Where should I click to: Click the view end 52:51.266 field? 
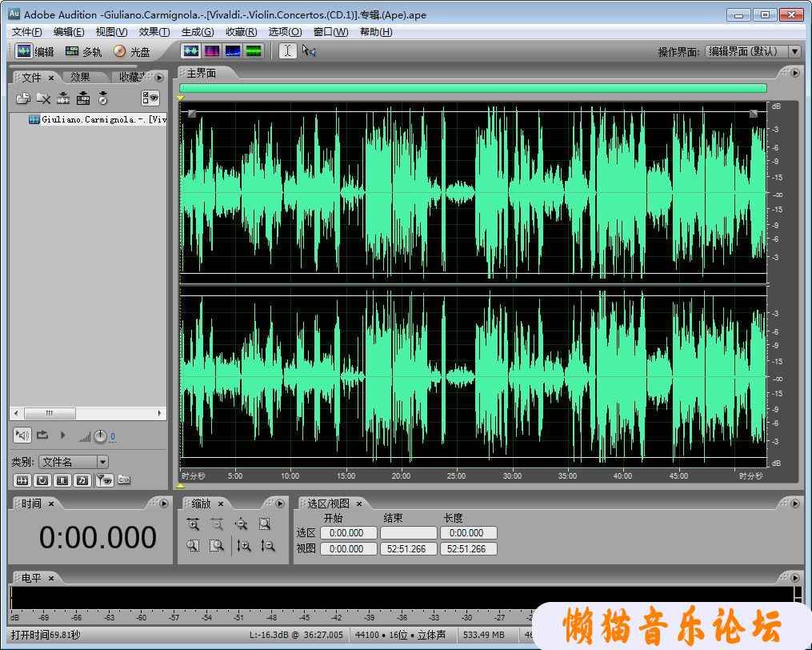tap(409, 549)
